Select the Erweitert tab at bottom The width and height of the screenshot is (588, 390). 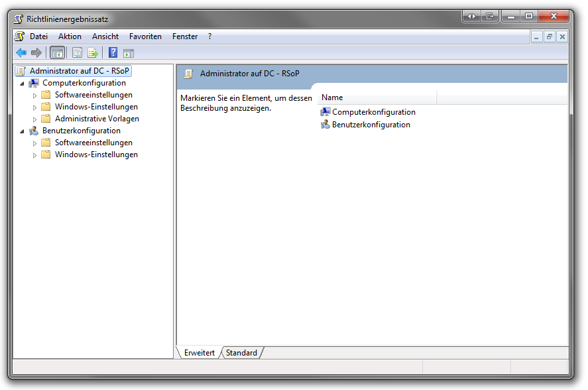click(x=200, y=353)
